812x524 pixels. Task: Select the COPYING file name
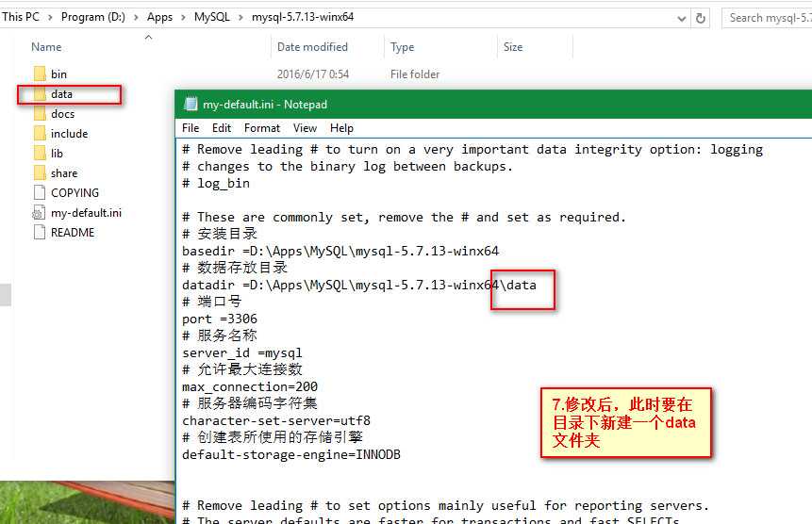pyautogui.click(x=75, y=193)
